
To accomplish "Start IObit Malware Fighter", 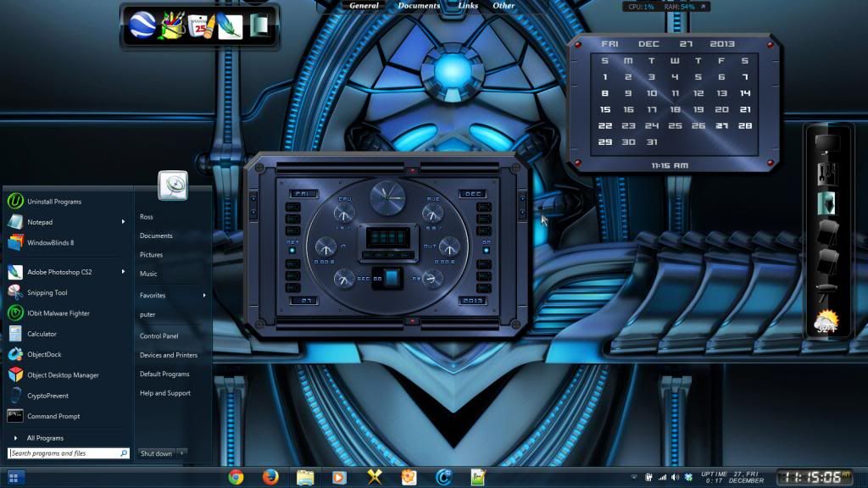I will pos(58,313).
